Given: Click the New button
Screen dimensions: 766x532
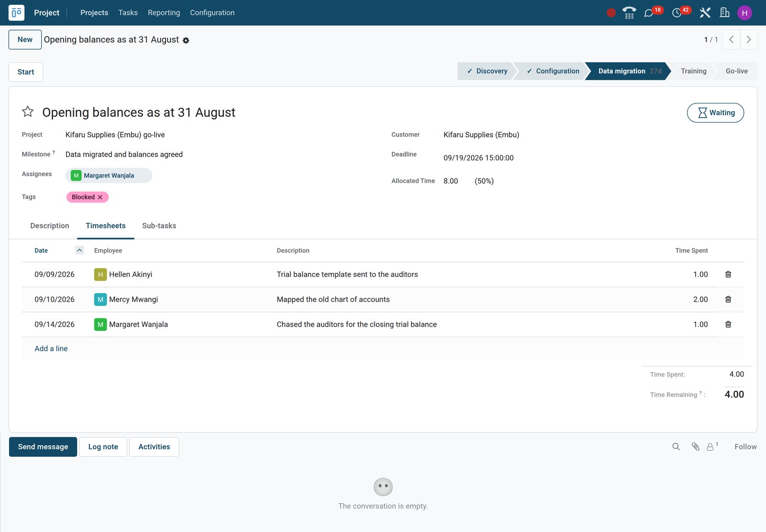Looking at the screenshot, I should (25, 40).
